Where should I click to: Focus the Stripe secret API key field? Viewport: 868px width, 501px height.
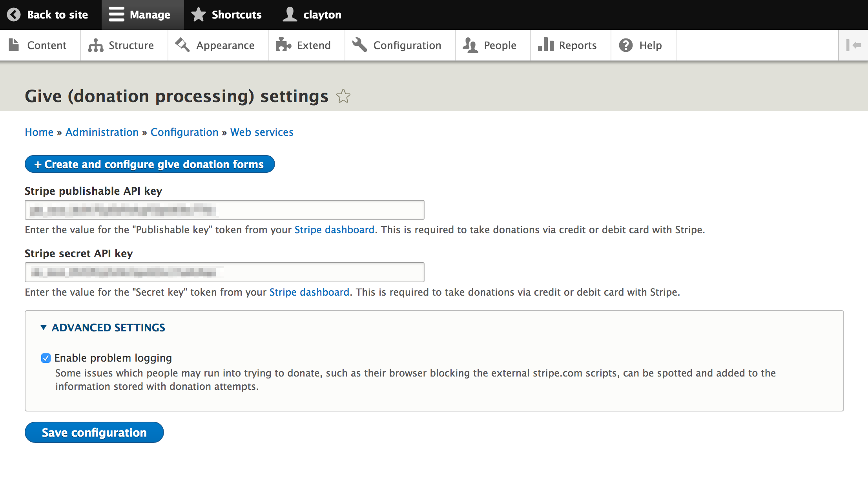(224, 272)
